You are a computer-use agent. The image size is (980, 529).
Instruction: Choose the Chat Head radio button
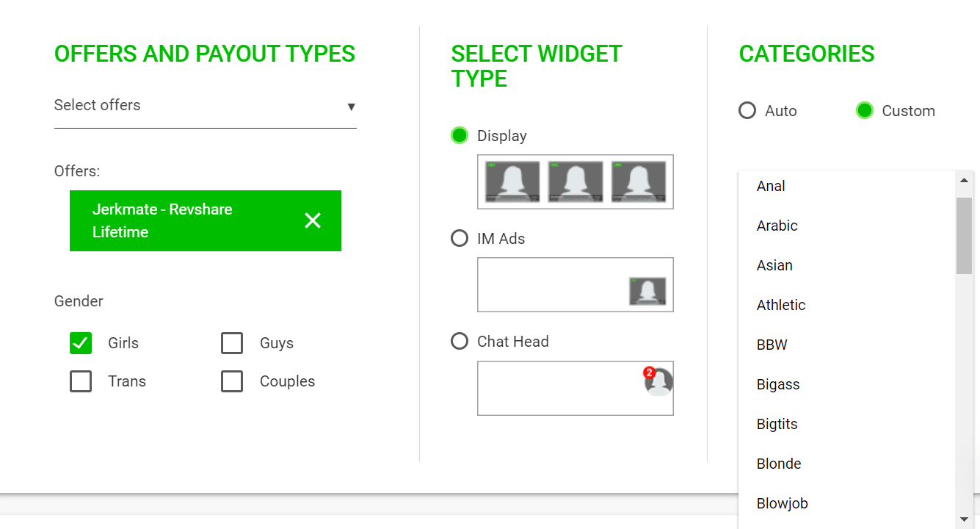coord(460,342)
